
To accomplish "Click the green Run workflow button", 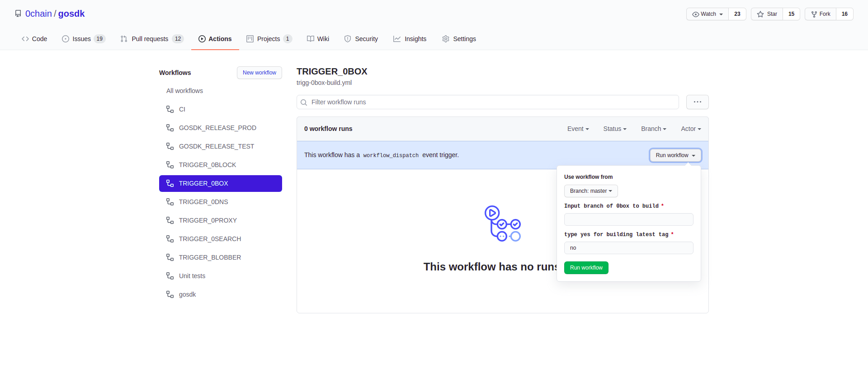I will [x=586, y=268].
